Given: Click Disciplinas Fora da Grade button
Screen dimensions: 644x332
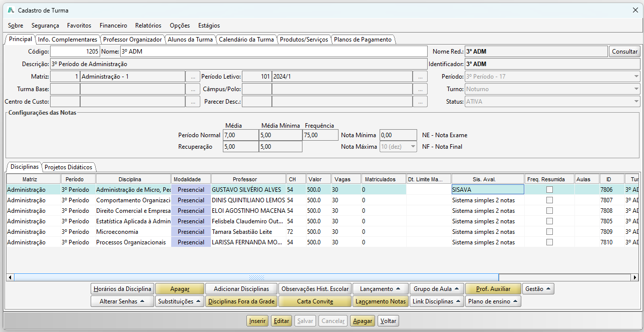Looking at the screenshot, I should [241, 301].
